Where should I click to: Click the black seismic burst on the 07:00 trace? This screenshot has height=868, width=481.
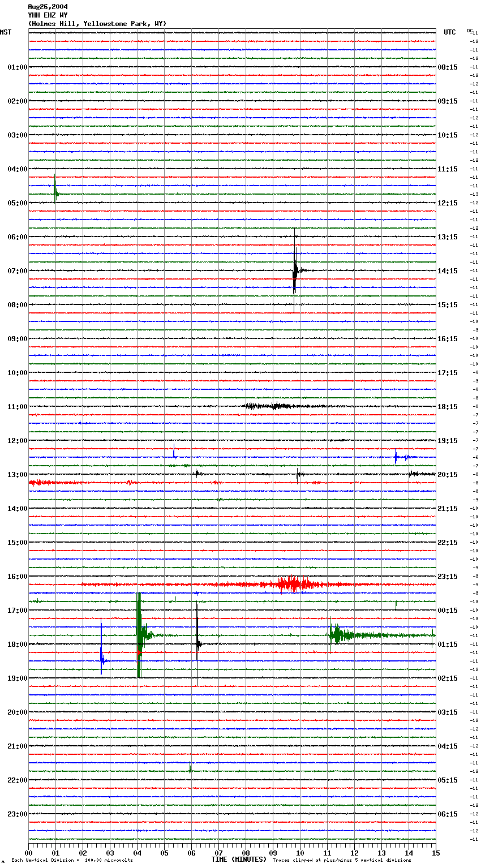coord(295,270)
